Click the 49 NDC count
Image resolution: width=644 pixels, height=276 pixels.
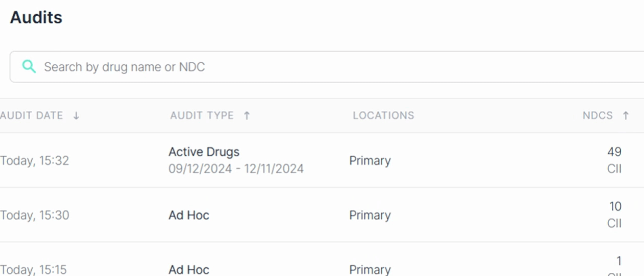coord(614,152)
